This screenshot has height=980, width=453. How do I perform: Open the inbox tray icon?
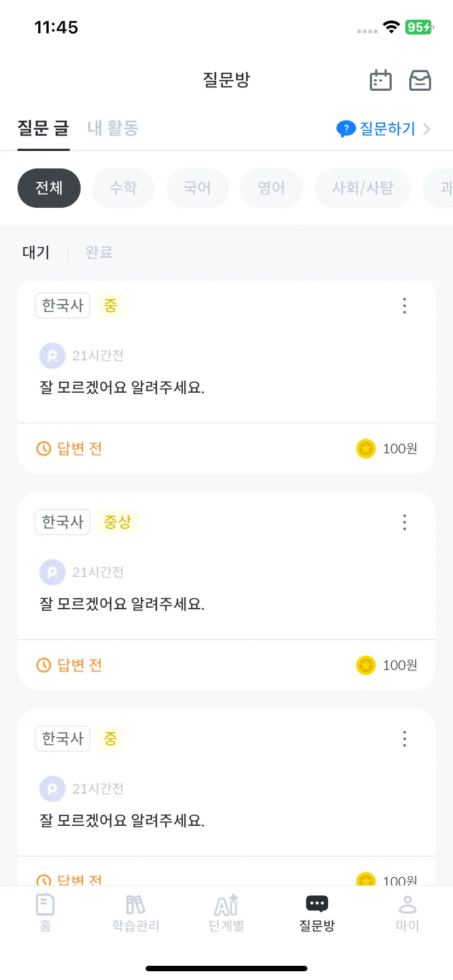[420, 80]
